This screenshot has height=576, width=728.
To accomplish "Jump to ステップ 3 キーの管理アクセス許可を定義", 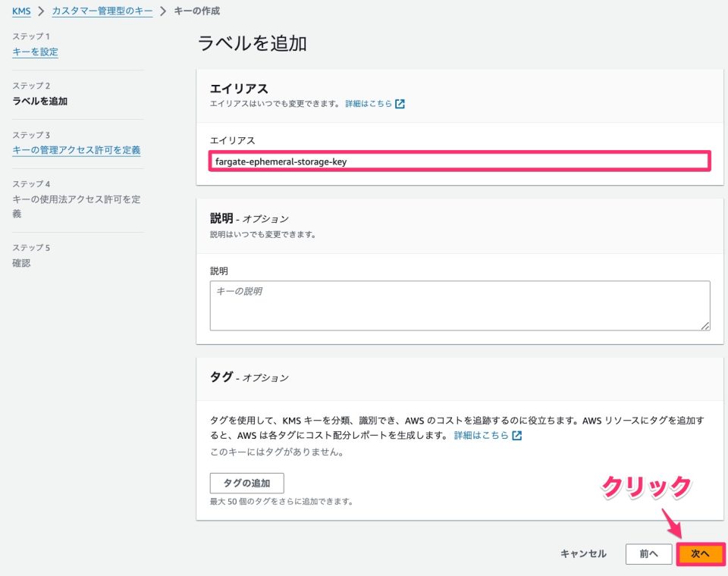I will pyautogui.click(x=76, y=150).
